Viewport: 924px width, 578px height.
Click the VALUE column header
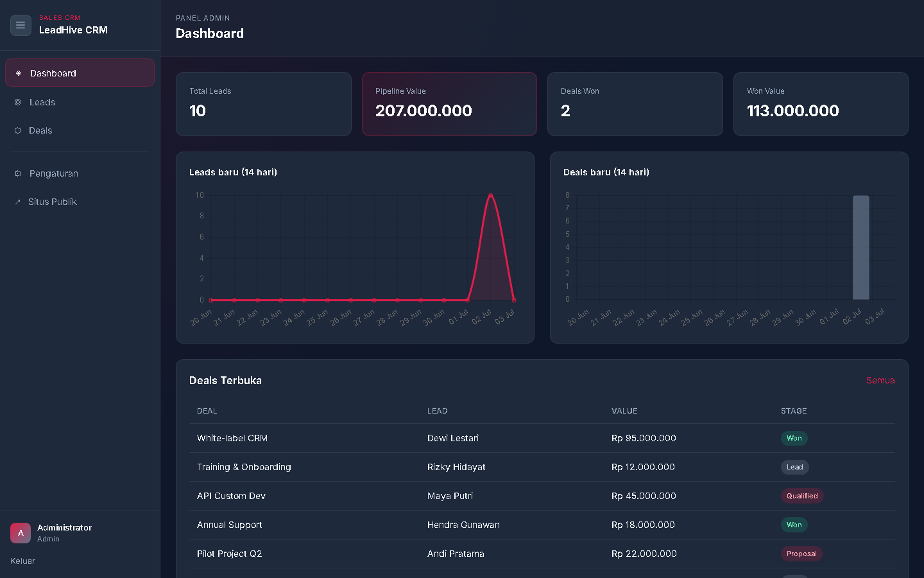[x=624, y=411]
